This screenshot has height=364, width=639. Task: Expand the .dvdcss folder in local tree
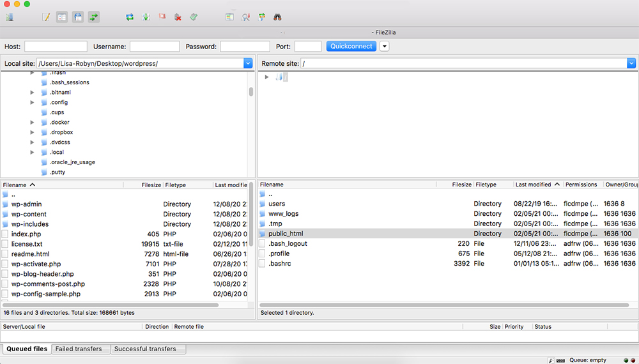pos(32,142)
